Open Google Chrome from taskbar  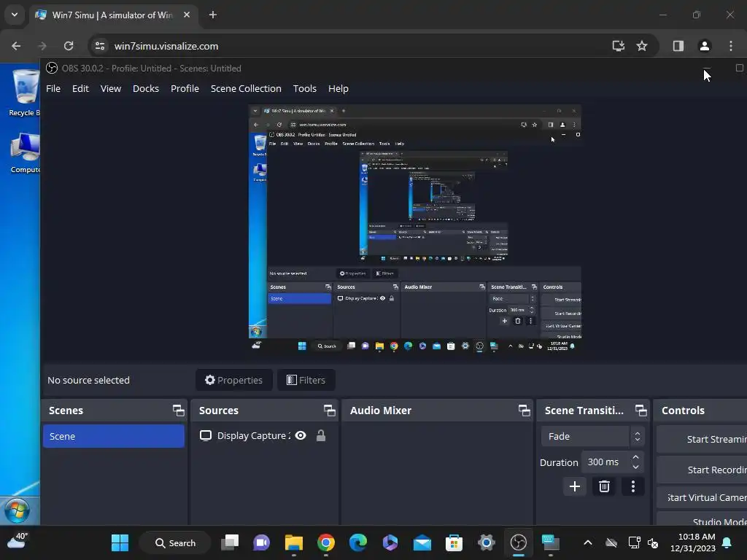pos(326,542)
